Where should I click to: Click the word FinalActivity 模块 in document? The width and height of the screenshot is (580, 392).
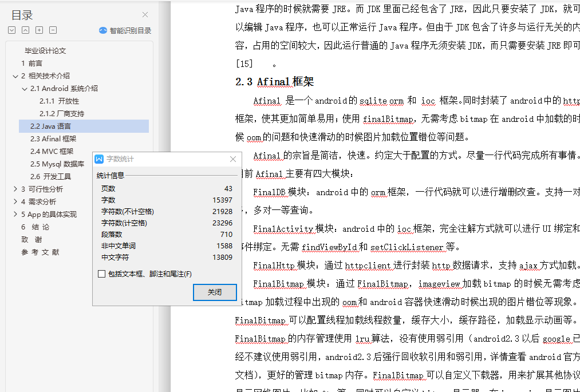point(293,229)
